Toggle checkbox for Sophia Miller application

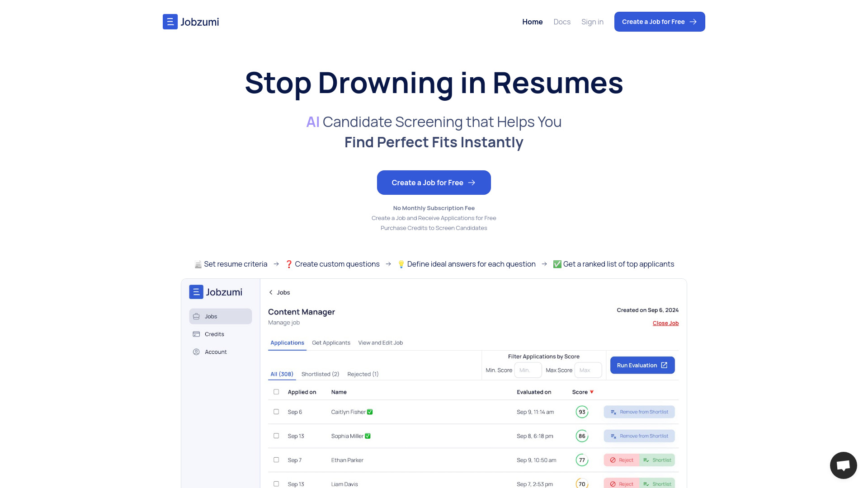coord(276,436)
